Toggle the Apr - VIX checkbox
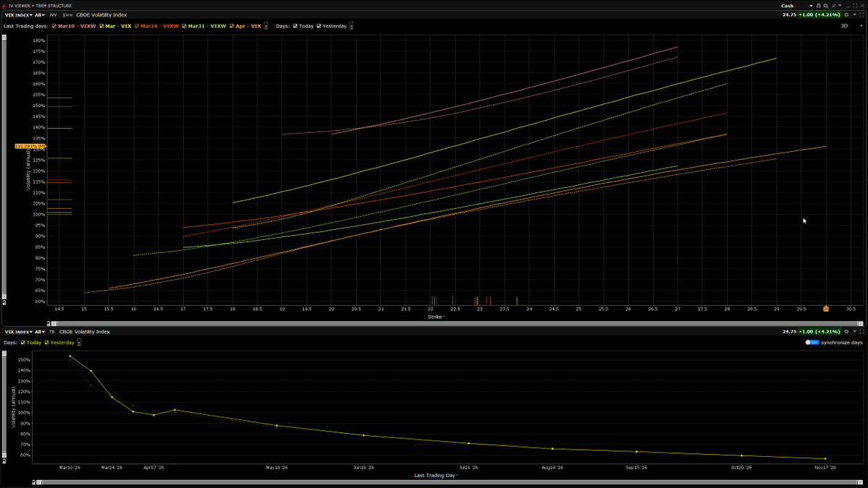868x488 pixels. click(232, 26)
